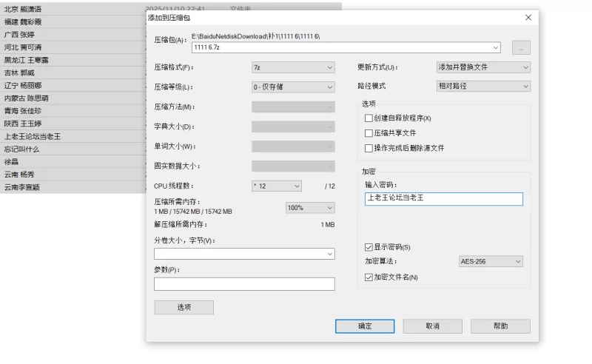The height and width of the screenshot is (364, 592).
Task: Click the 确定 (OK) button
Action: [x=365, y=326]
